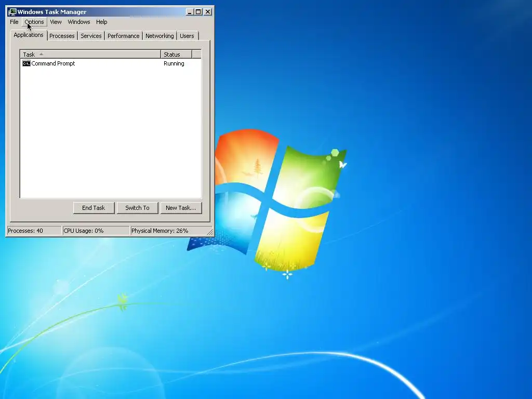Switch to the Applications tab
Image resolution: width=532 pixels, height=399 pixels.
(x=29, y=35)
